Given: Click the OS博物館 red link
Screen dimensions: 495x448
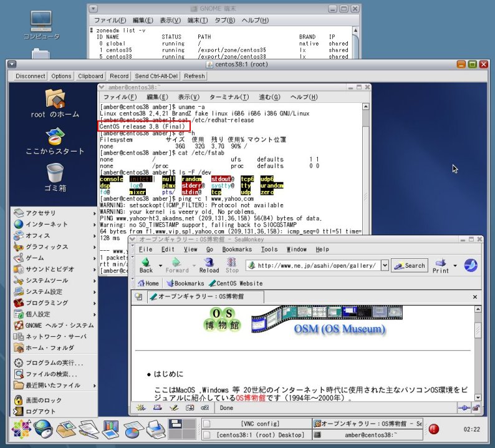Looking at the screenshot, I should coord(251,397).
